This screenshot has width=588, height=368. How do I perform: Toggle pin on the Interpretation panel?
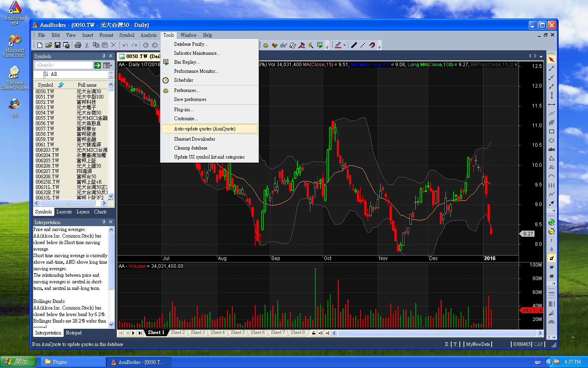coord(104,222)
